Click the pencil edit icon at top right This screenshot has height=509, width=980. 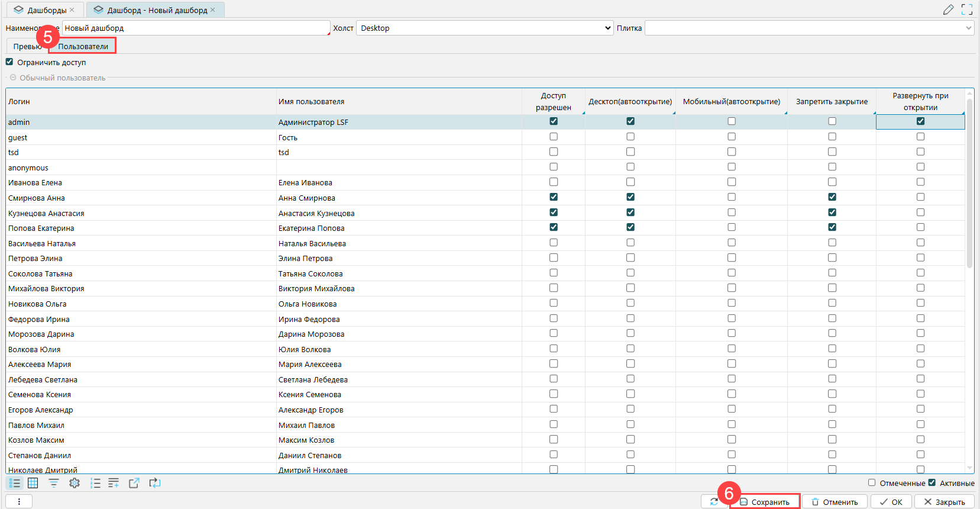pyautogui.click(x=948, y=9)
